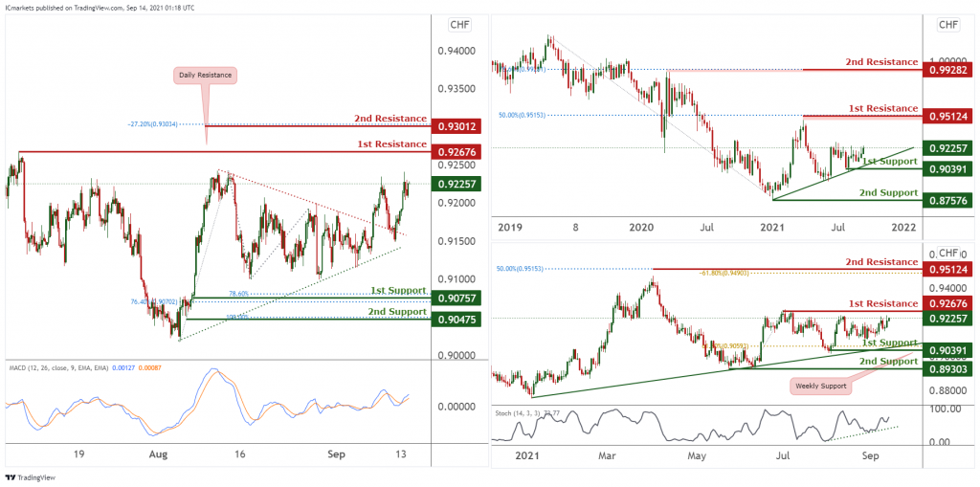This screenshot has width=980, height=487.
Task: Select the 0.95124 1st Resistance tag top right
Action: 948,117
